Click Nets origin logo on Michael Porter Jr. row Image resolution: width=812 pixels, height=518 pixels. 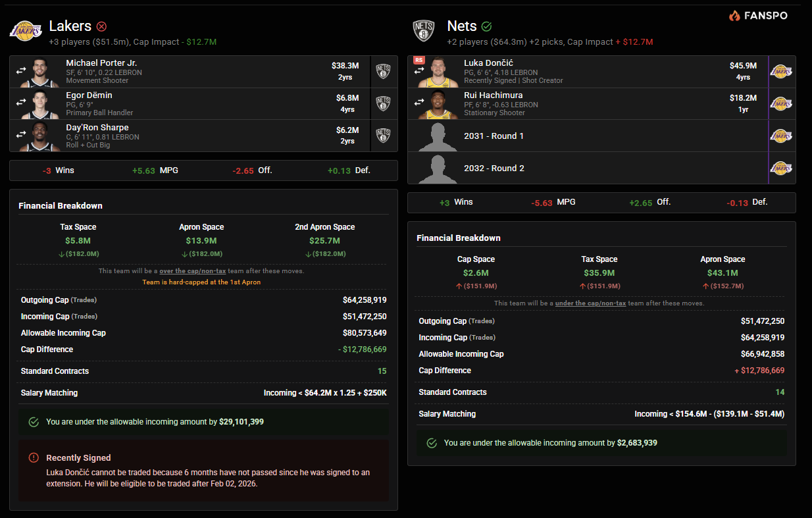tap(383, 71)
